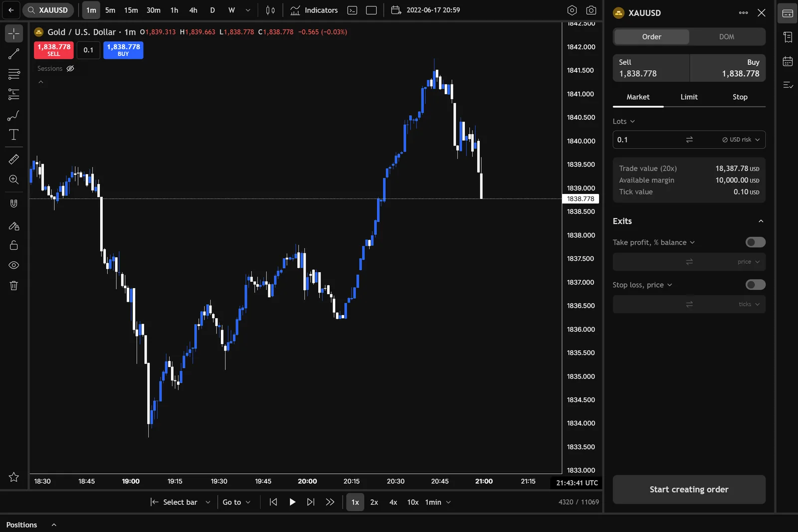Open the XAUUSD symbol search

pyautogui.click(x=48, y=10)
